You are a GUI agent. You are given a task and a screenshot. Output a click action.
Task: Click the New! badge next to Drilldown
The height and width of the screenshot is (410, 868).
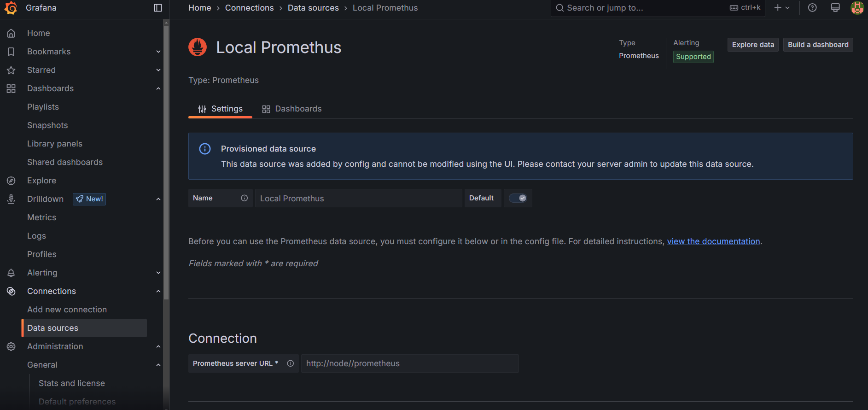pos(89,199)
